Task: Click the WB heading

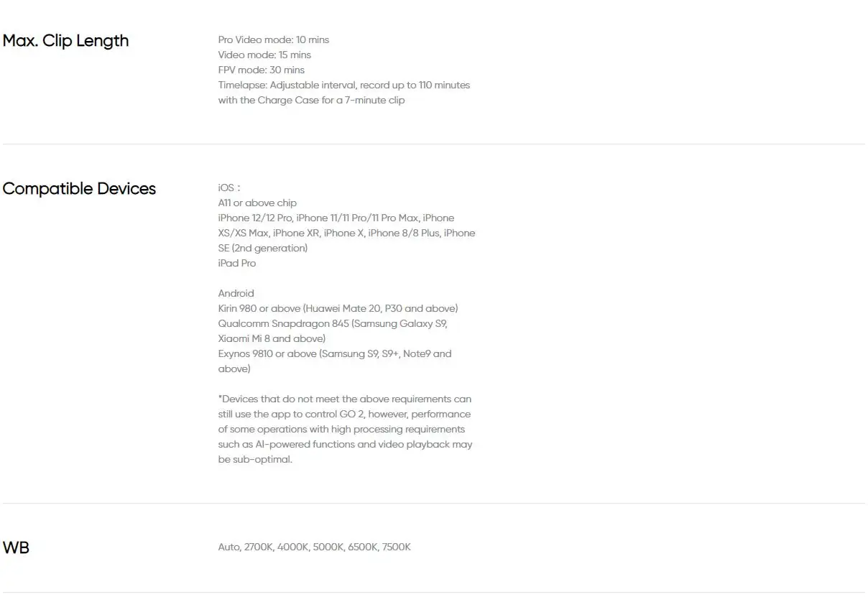Action: (16, 547)
